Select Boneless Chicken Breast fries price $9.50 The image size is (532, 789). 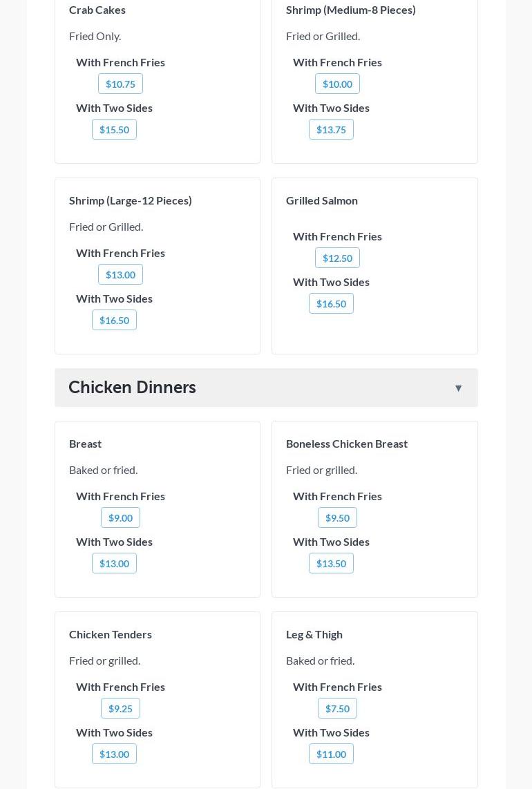pos(337,518)
